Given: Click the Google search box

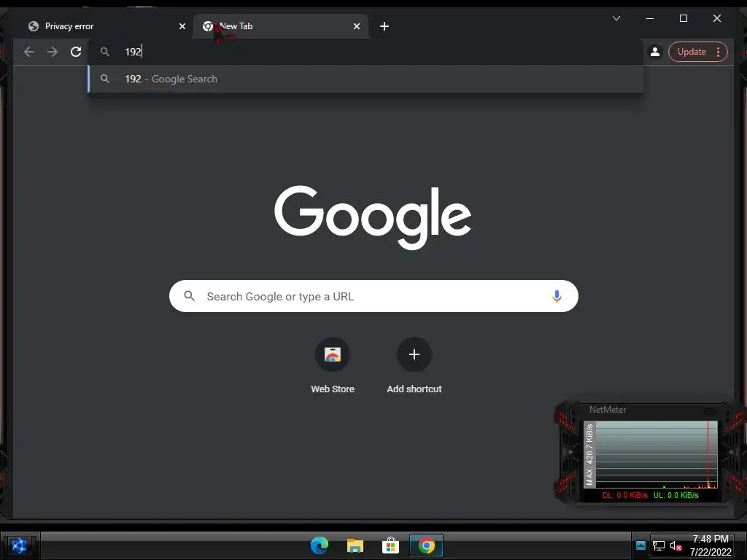Looking at the screenshot, I should tap(373, 296).
